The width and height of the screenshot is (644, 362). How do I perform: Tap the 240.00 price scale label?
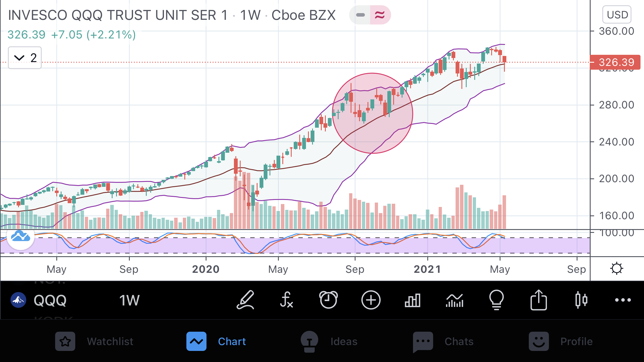tap(617, 142)
